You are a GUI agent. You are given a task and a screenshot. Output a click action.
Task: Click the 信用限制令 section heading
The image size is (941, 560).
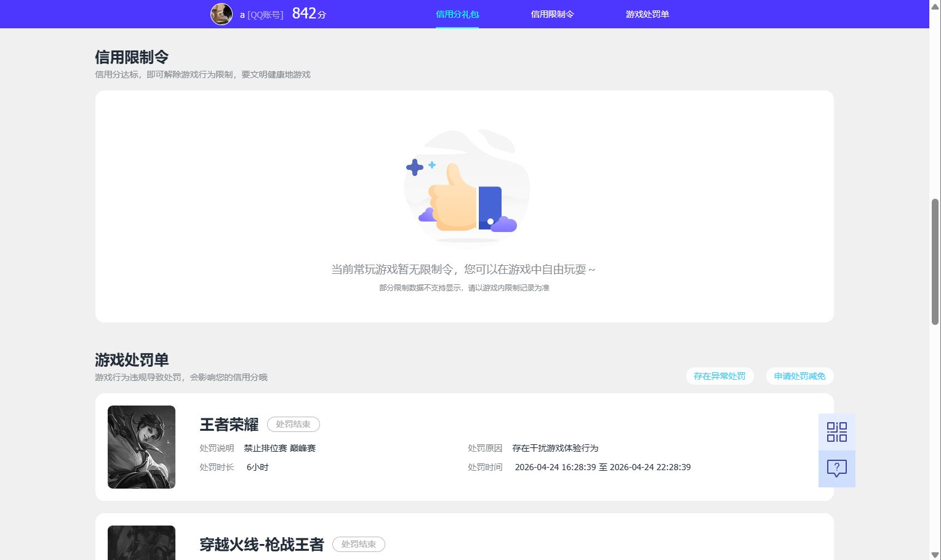[x=132, y=57]
